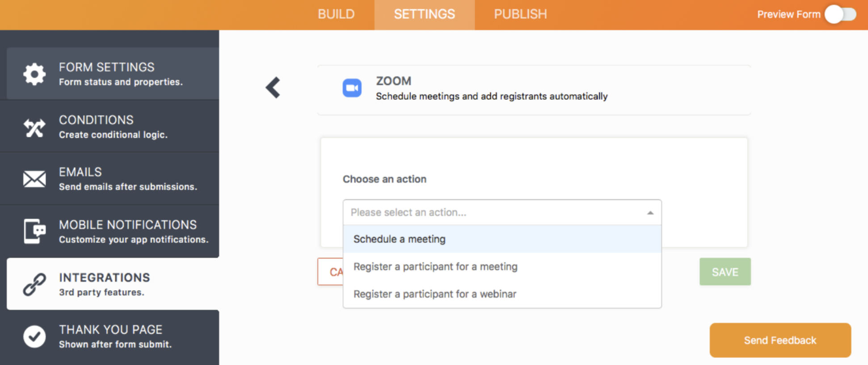The height and width of the screenshot is (365, 868).
Task: Pick "Register a participant for a webinar"
Action: (434, 294)
